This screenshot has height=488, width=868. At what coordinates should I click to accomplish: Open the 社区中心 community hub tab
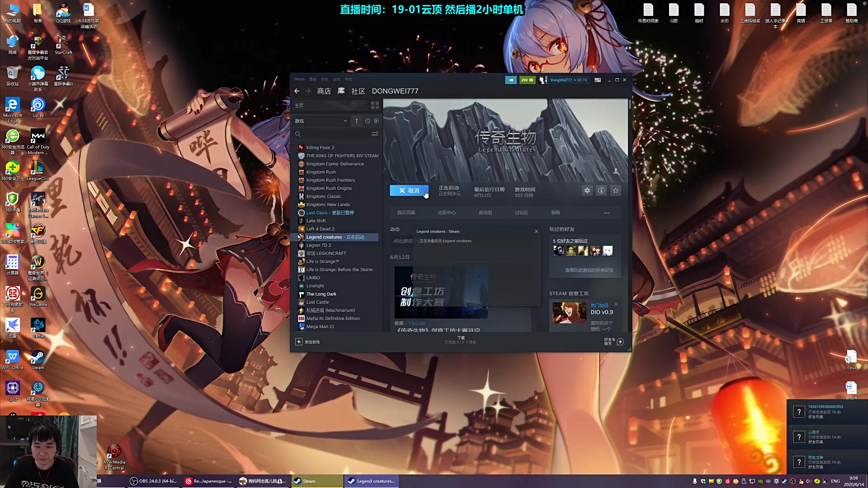pos(447,213)
